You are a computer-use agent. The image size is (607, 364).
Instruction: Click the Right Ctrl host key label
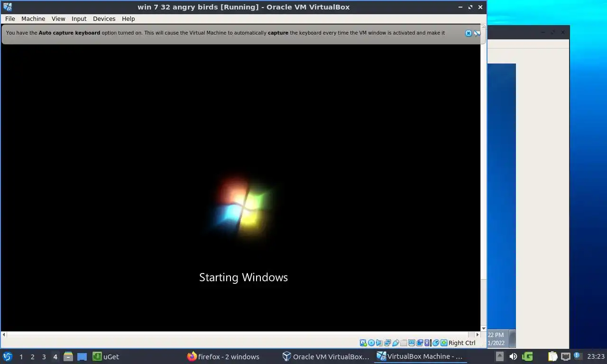click(462, 343)
